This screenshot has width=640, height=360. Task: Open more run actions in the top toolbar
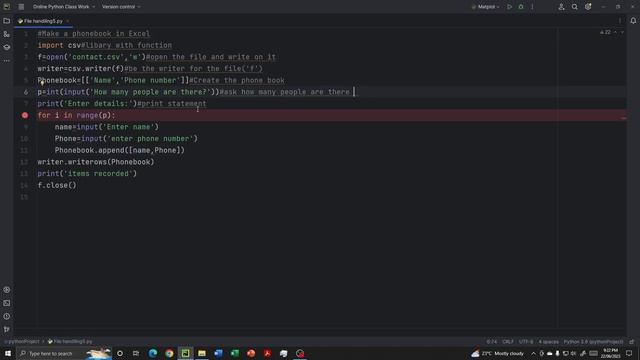pyautogui.click(x=532, y=7)
